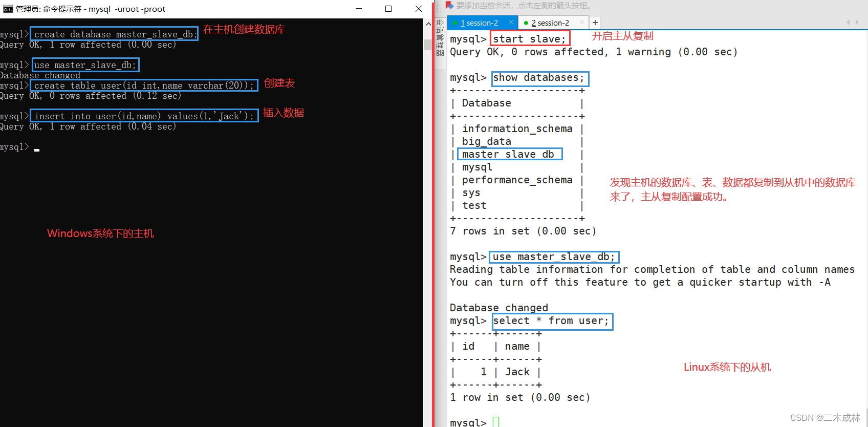Close the first session-2 tab
This screenshot has width=868, height=427.
click(511, 23)
